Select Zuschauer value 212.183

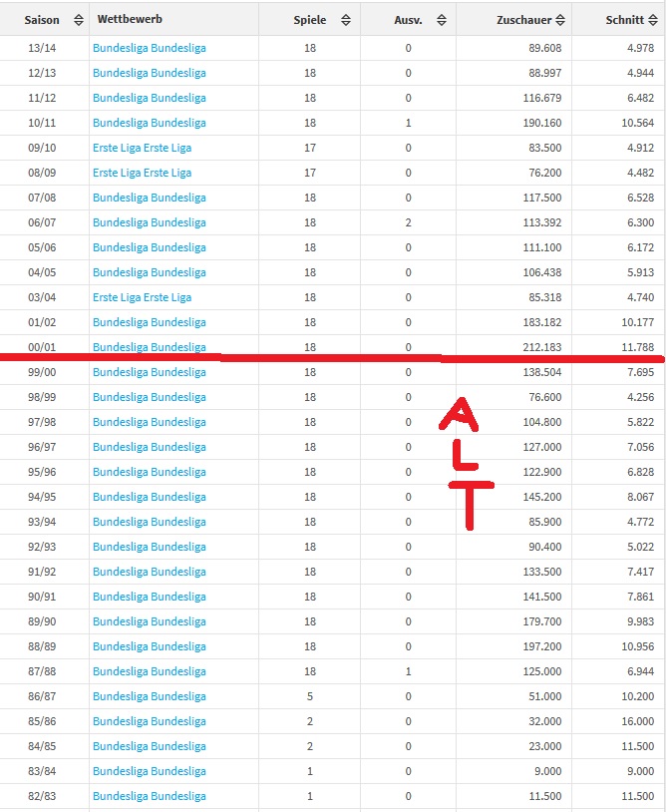(541, 347)
